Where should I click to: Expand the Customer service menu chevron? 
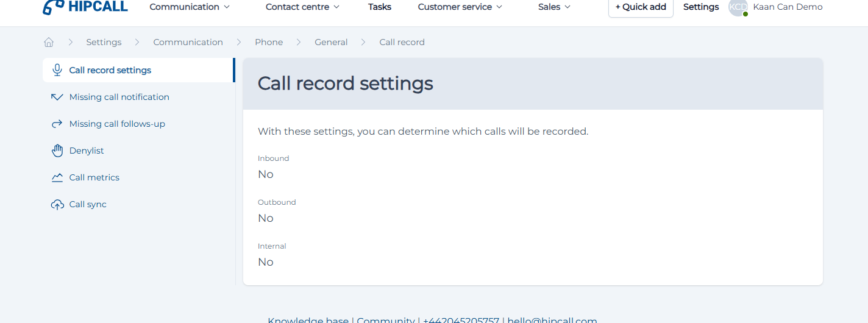coord(499,7)
